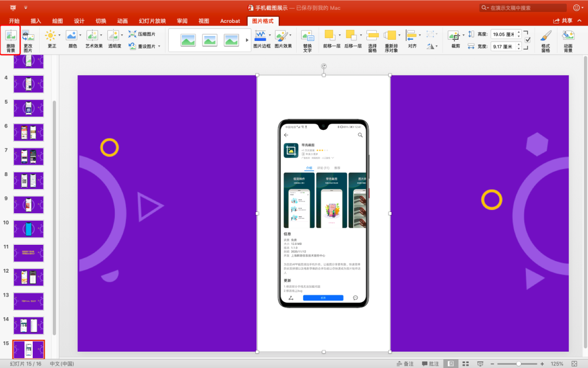The width and height of the screenshot is (588, 368).
Task: Click the fit-slide-to-window icon
Action: click(574, 364)
